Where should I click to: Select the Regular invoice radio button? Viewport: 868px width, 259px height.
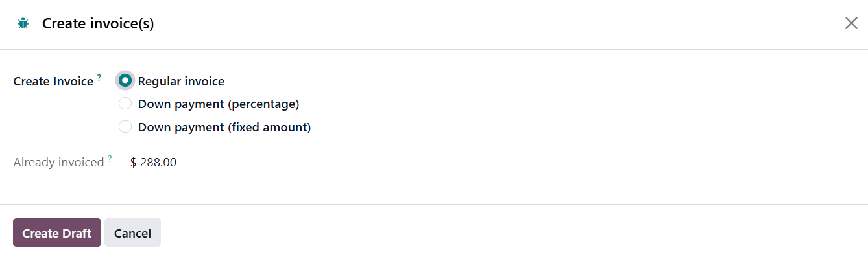[x=125, y=81]
